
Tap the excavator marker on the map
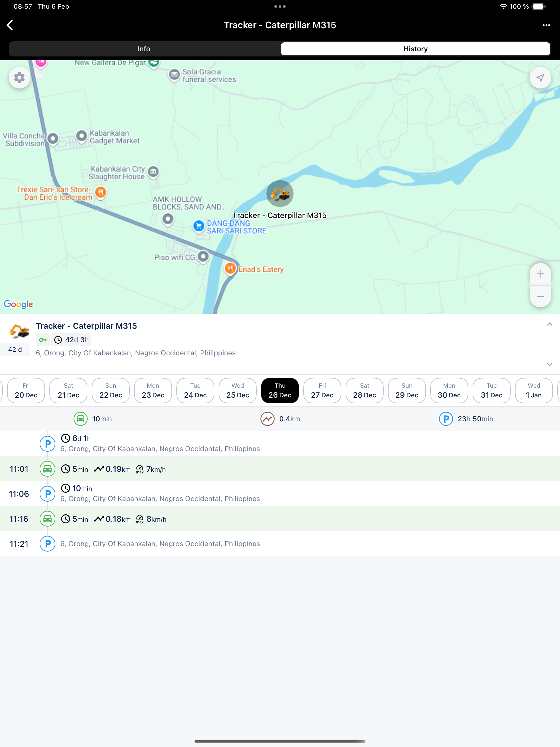pos(280,194)
